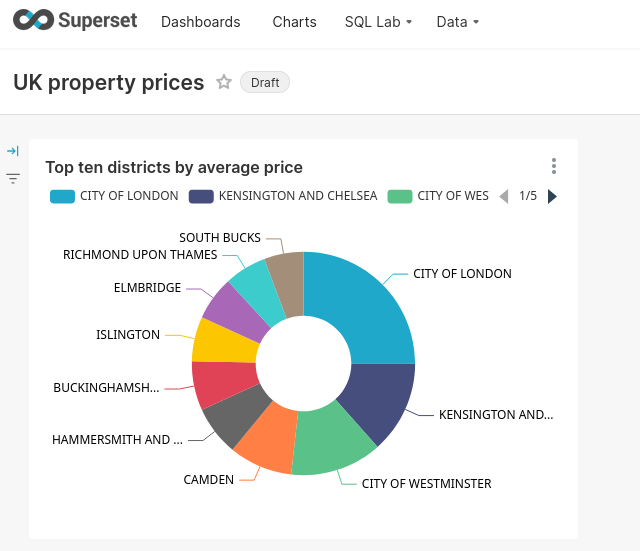Image resolution: width=640 pixels, height=551 pixels.
Task: Click the filter funnel icon
Action: [13, 179]
